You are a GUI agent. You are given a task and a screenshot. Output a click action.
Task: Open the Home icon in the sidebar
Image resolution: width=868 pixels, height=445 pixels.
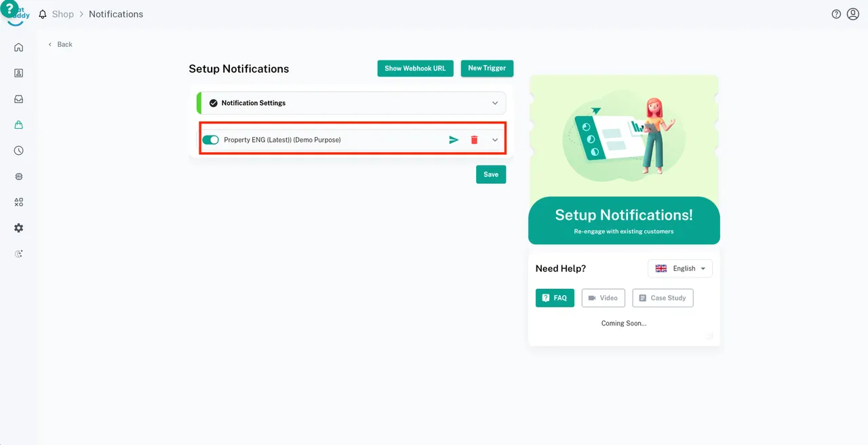click(x=18, y=47)
